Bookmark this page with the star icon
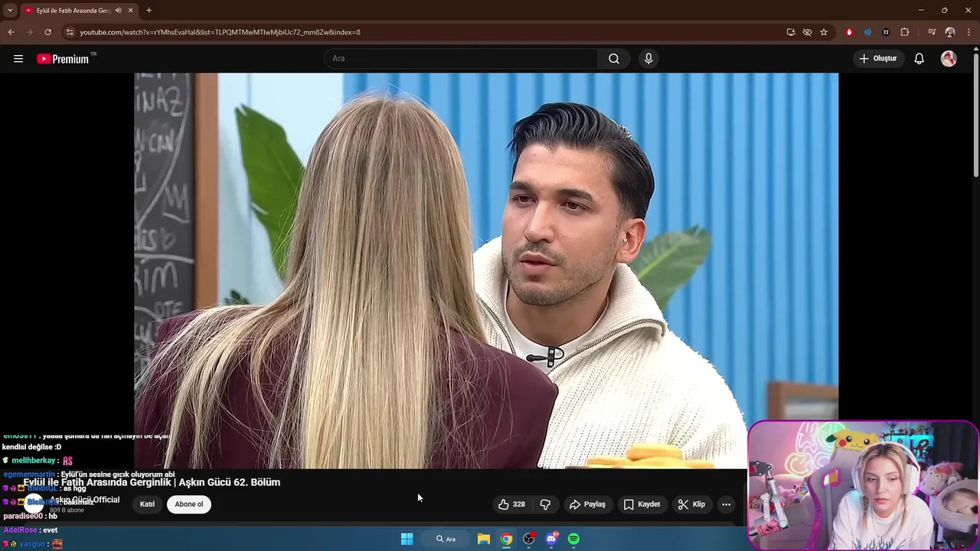The height and width of the screenshot is (551, 980). click(824, 32)
